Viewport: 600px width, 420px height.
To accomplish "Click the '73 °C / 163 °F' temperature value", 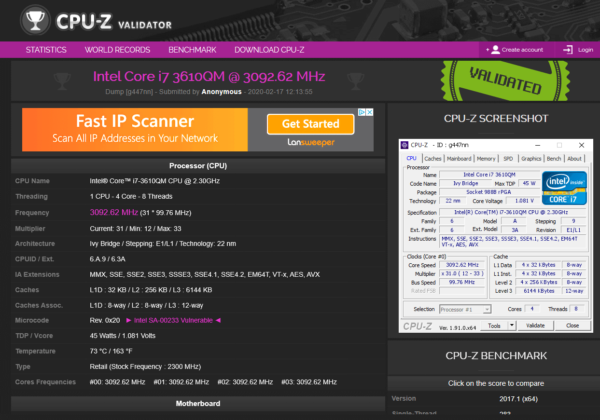I will click(x=111, y=351).
